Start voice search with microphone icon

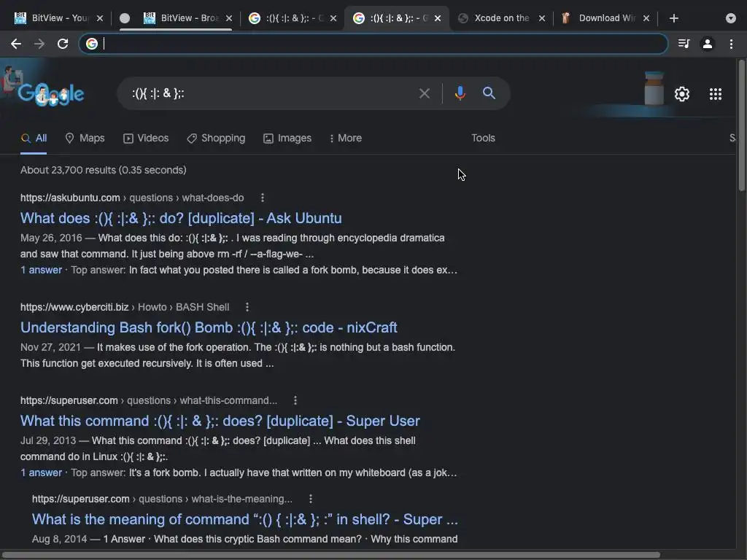pyautogui.click(x=460, y=93)
